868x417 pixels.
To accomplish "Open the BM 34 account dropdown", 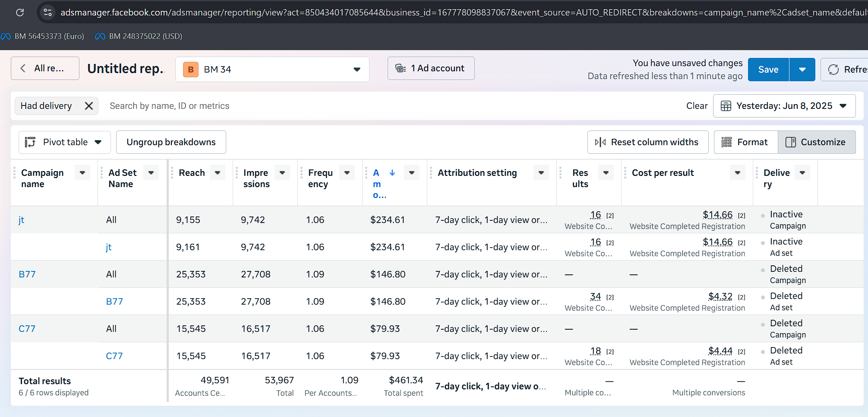I will click(x=272, y=69).
